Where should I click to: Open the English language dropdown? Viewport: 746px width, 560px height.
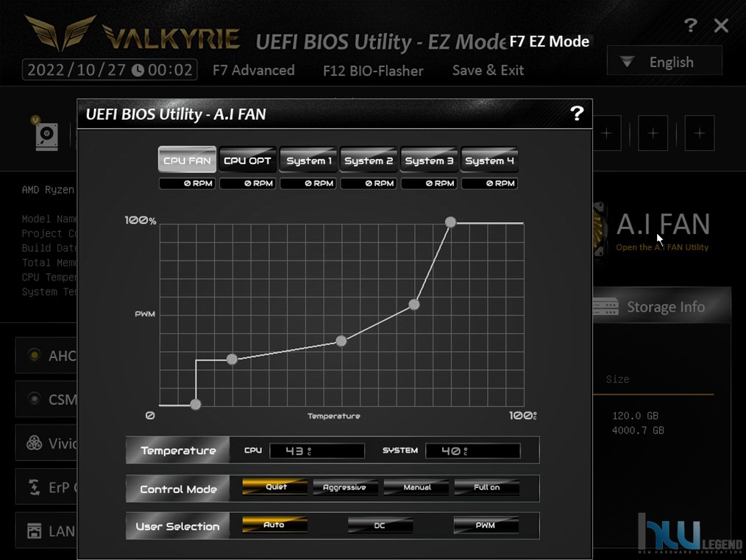(664, 61)
